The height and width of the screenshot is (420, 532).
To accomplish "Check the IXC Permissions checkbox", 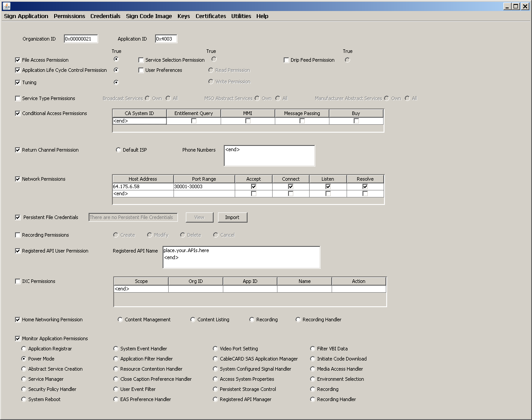I will coord(18,281).
